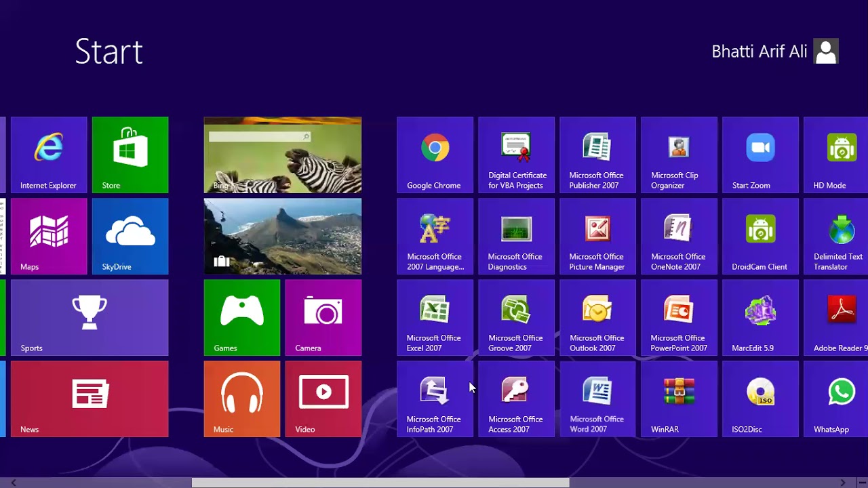Launch the Games tile

point(242,318)
